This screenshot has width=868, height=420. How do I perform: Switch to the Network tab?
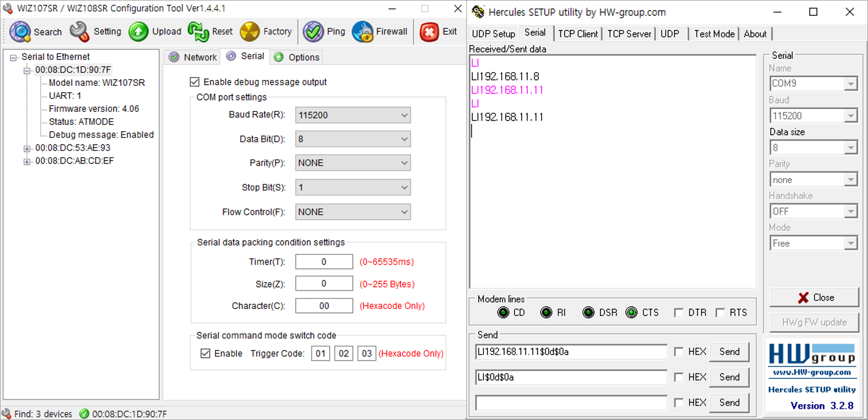(x=193, y=57)
